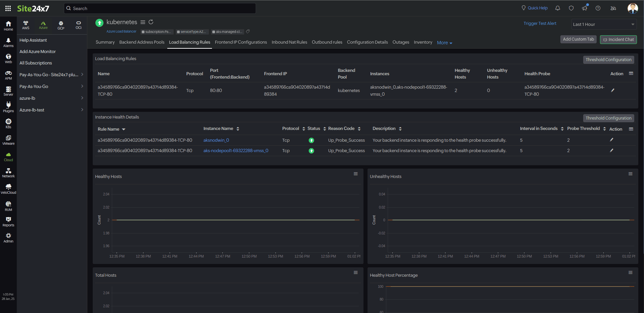Open the announcements megaphone icon
Image resolution: width=644 pixels, height=313 pixels.
(x=585, y=8)
